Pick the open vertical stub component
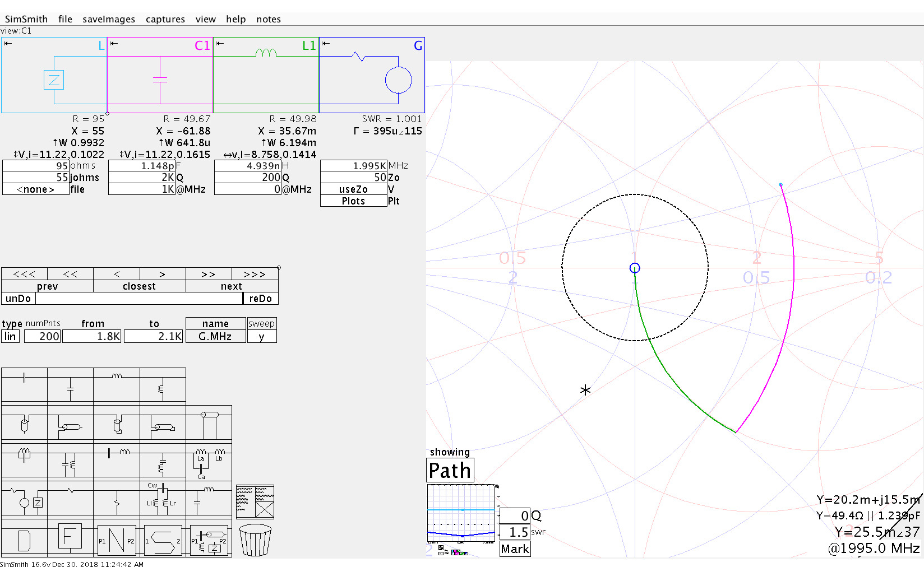Screen dimensions: 924x567 pos(24,423)
